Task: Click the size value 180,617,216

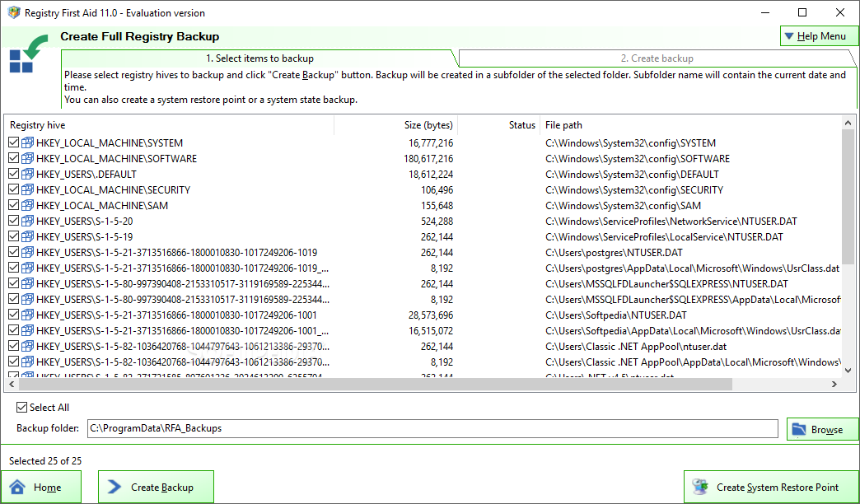Action: point(428,158)
